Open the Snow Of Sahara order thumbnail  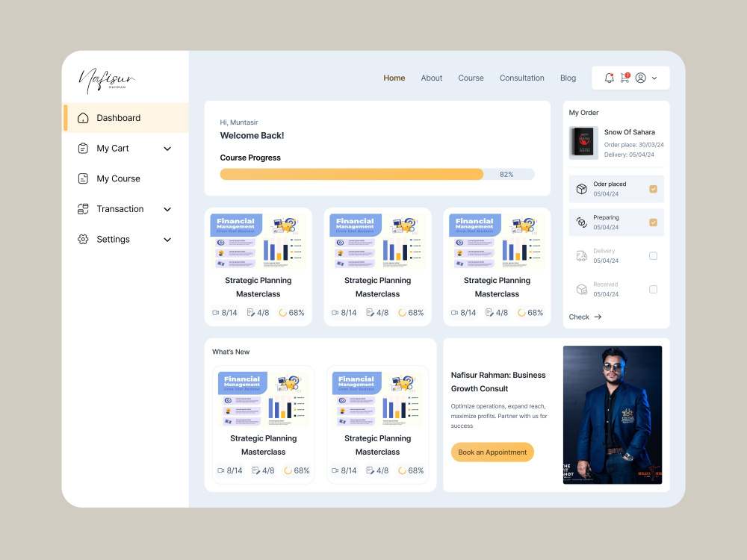click(x=583, y=143)
